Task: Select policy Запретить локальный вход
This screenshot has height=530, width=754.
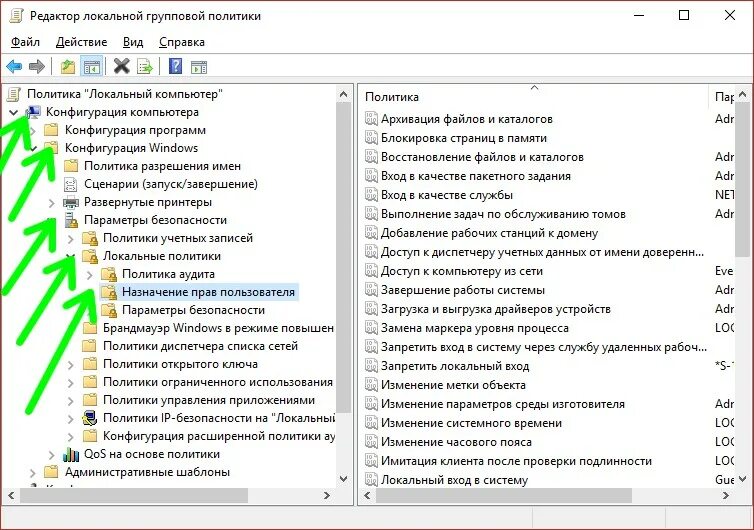Action: click(455, 366)
